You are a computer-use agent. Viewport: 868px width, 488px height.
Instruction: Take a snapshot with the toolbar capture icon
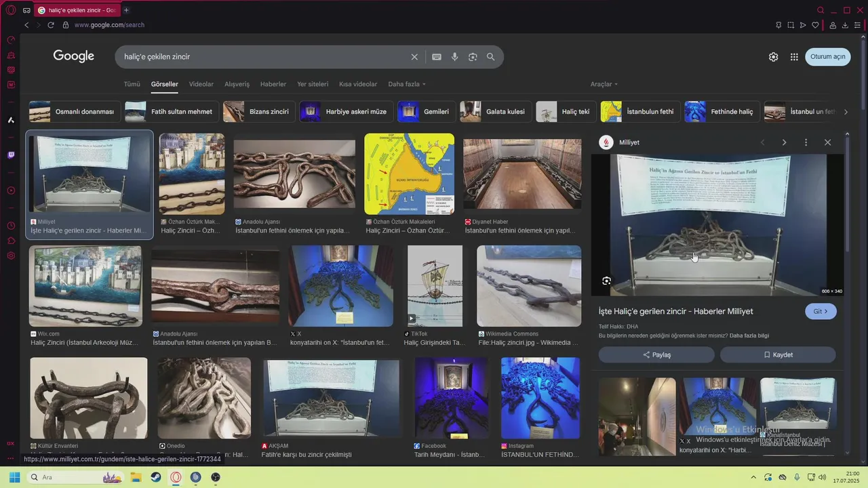point(791,25)
